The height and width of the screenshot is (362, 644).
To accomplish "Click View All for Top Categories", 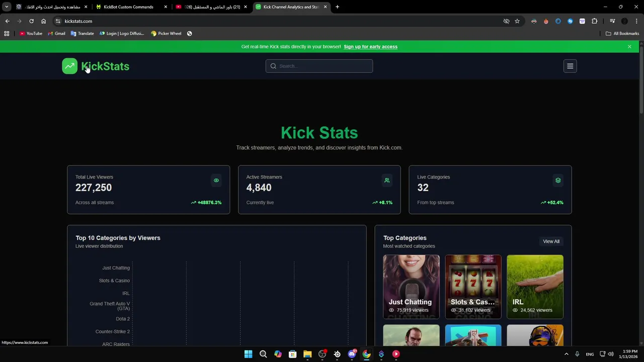I will [x=551, y=241].
